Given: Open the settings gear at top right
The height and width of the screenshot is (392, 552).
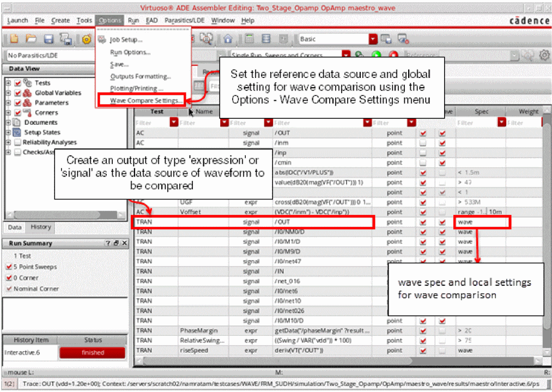Looking at the screenshot, I should click(x=543, y=56).
